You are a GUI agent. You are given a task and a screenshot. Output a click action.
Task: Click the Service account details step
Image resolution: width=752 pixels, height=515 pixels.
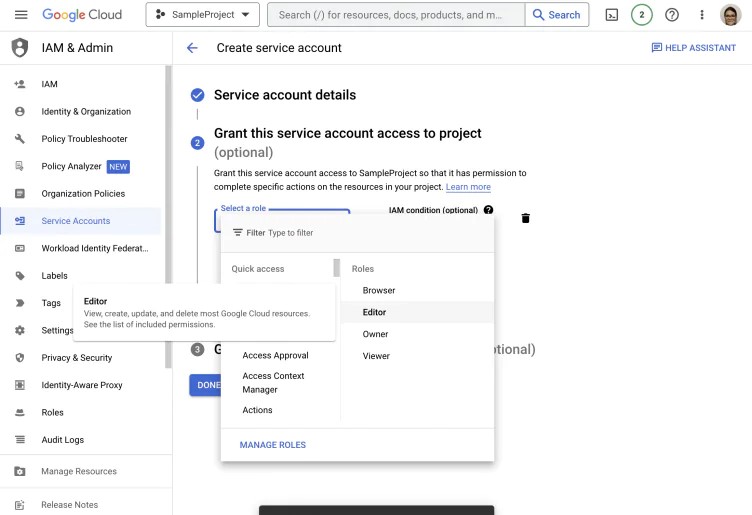[x=285, y=95]
